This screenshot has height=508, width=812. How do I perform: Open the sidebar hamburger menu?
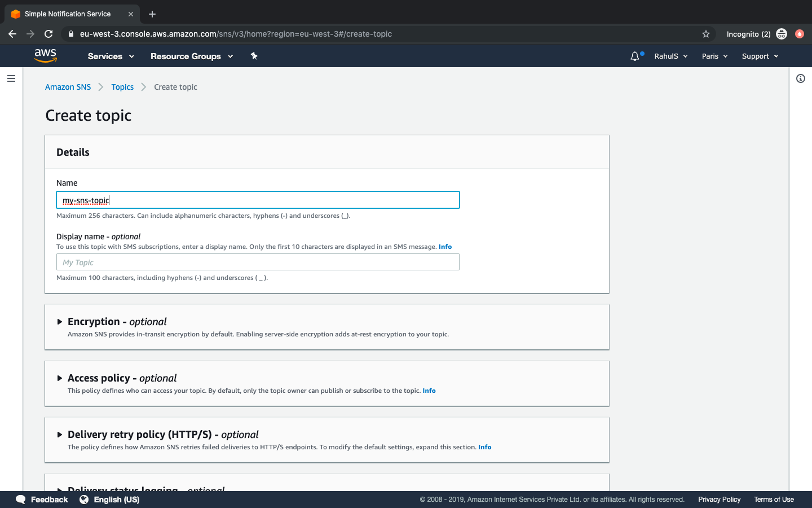tap(11, 78)
